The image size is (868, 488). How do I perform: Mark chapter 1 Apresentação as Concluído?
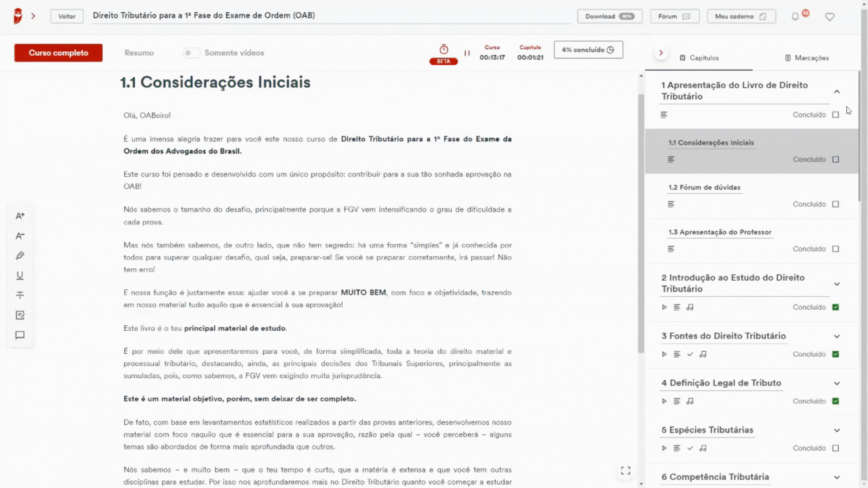pyautogui.click(x=835, y=115)
